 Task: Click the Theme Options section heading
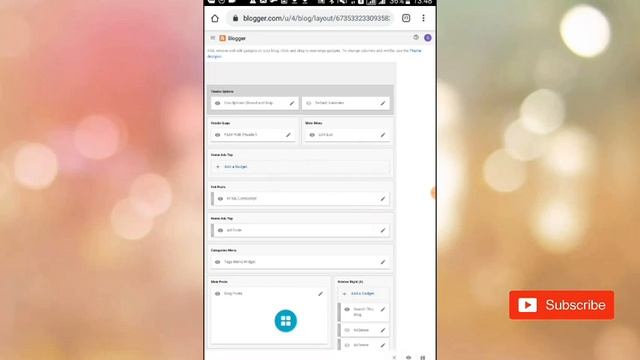[222, 91]
